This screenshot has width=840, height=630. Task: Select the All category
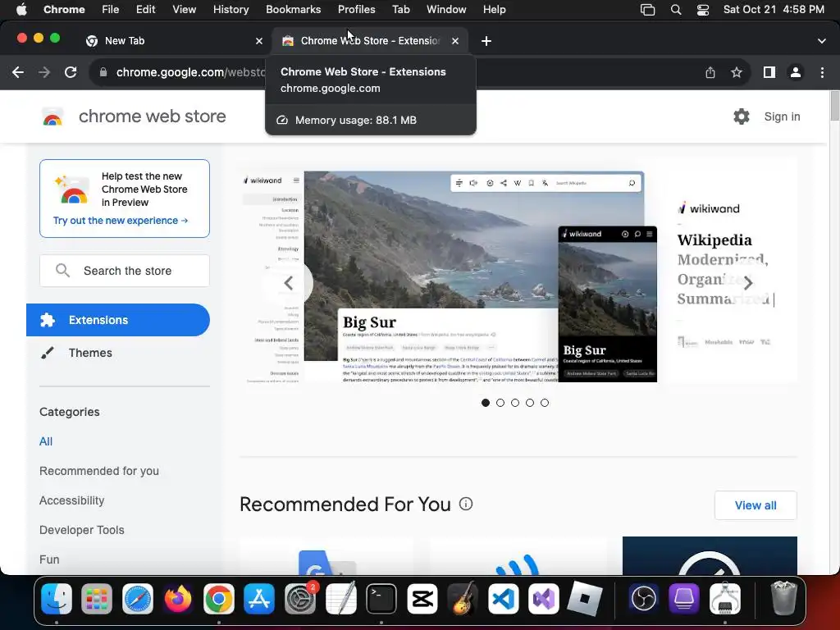[x=46, y=441]
